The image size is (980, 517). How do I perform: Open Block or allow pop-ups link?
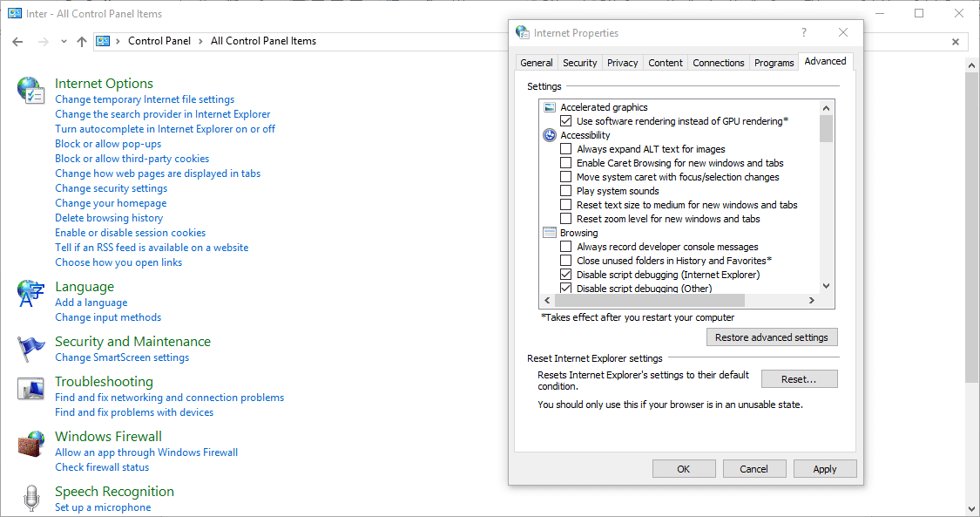click(108, 144)
